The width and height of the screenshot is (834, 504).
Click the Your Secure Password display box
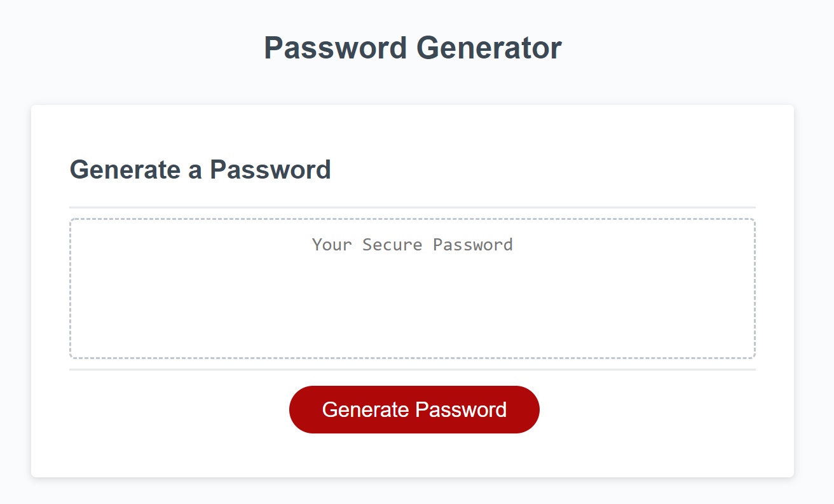[413, 289]
